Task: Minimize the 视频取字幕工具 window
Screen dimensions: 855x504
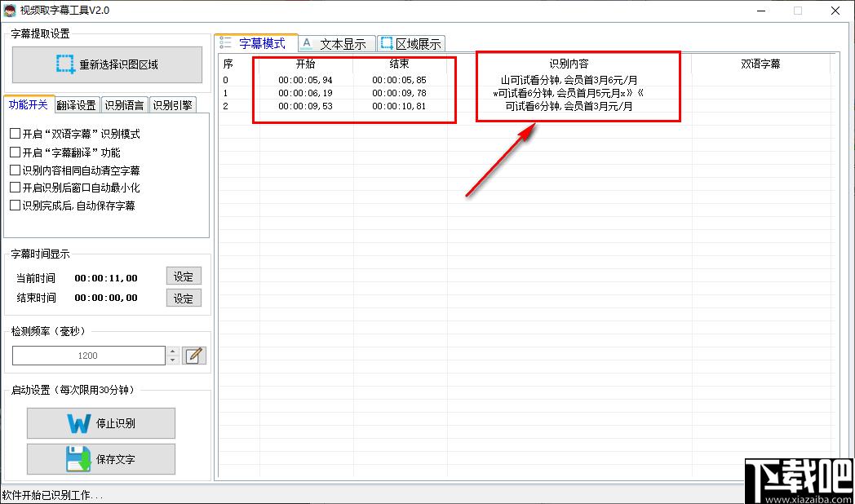Action: tap(761, 11)
